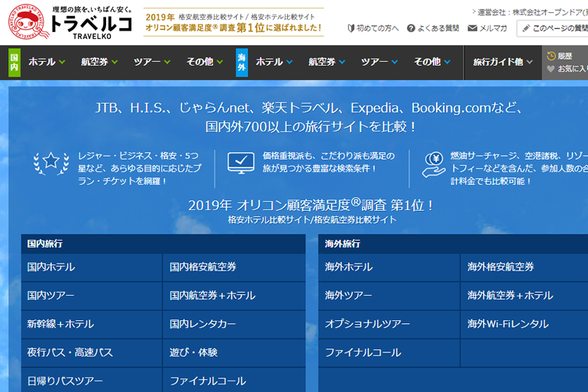Click the envelope icon beside メルマガ
The width and height of the screenshot is (588, 392).
point(473,28)
